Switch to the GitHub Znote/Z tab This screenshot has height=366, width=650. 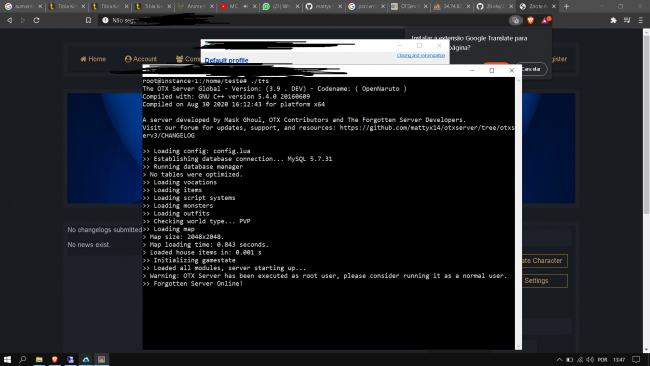(x=494, y=6)
